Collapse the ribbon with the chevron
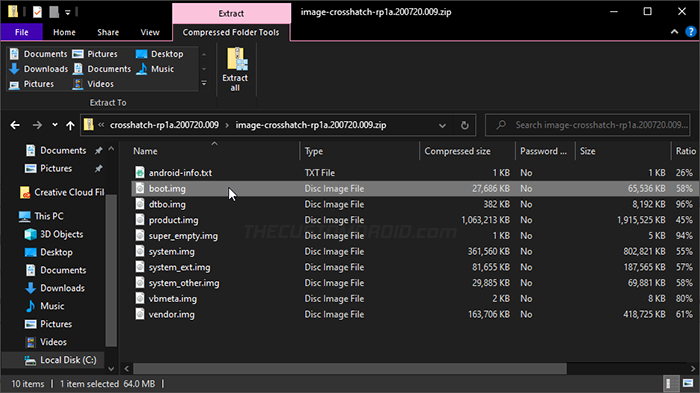 (x=674, y=32)
